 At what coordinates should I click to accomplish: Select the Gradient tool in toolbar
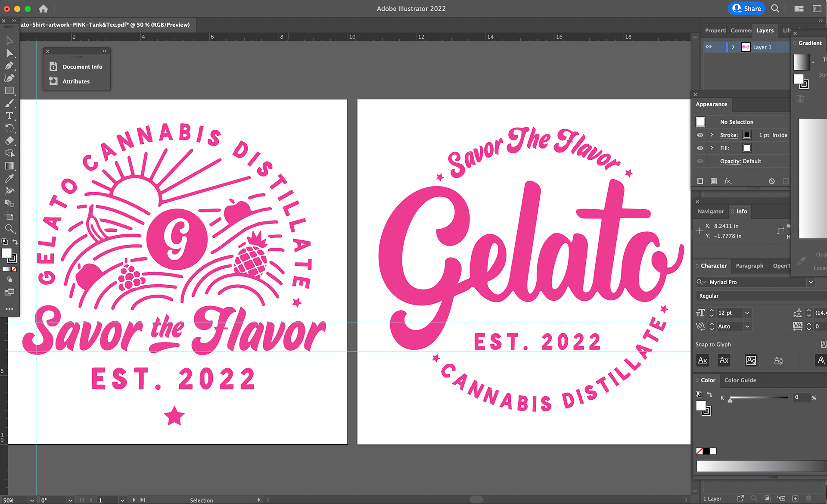[9, 166]
